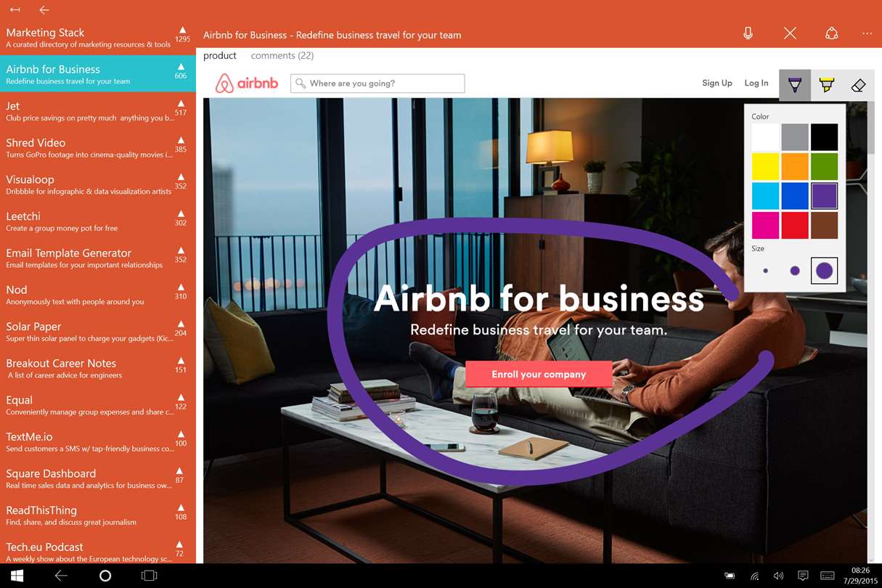Viewport: 882px width, 588px height.
Task: Click the Enroll your company button
Action: [539, 375]
